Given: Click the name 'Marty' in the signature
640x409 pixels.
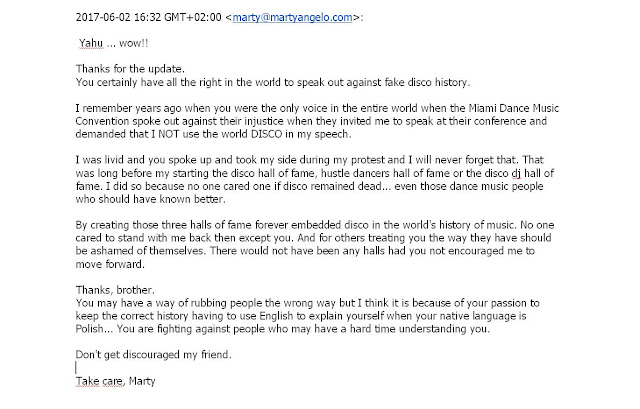Looking at the screenshot, I should point(142,381).
